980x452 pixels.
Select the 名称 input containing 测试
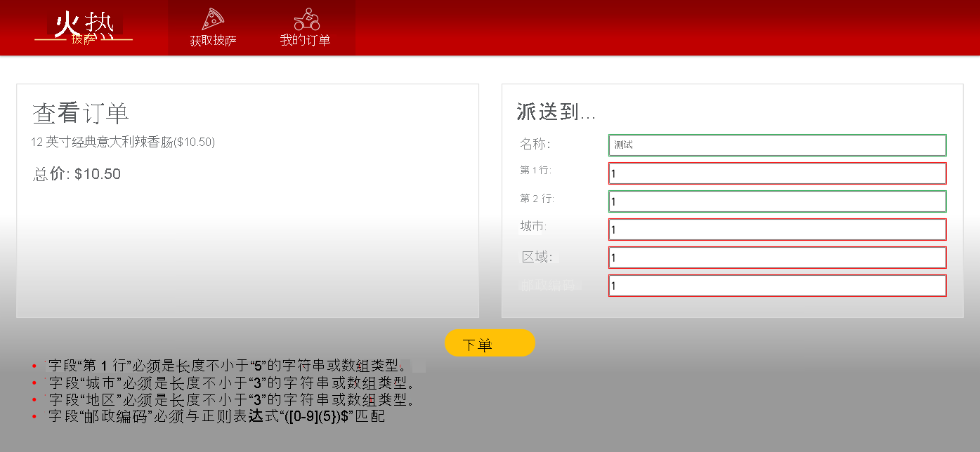pyautogui.click(x=776, y=145)
